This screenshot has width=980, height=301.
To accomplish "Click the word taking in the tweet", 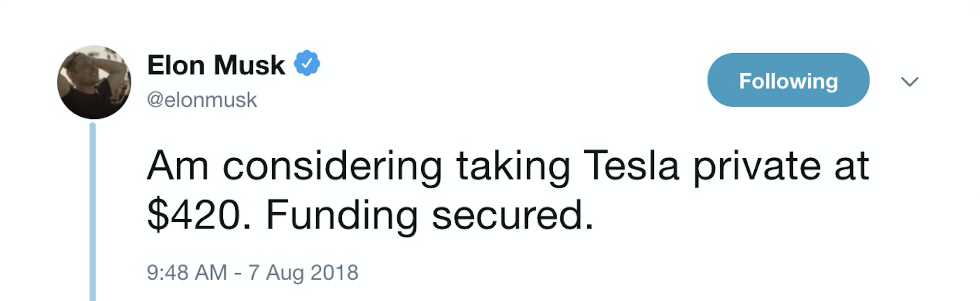I will click(513, 167).
